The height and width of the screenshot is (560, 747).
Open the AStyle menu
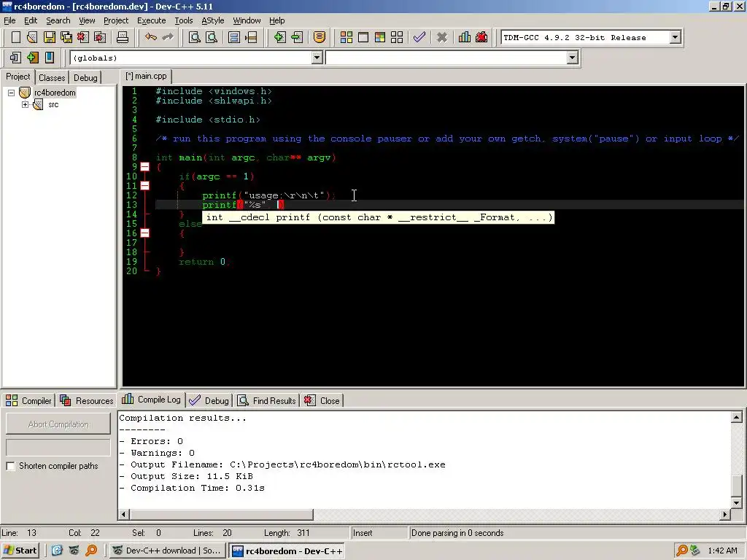click(212, 20)
